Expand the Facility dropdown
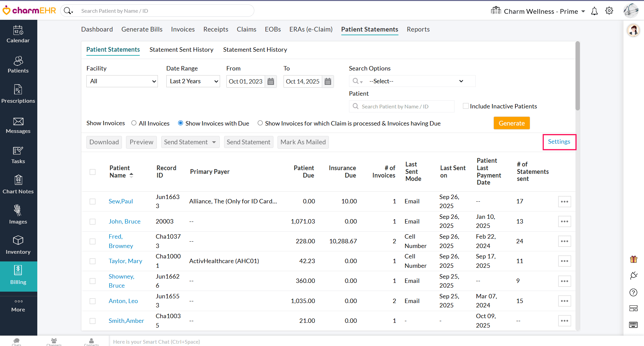 [x=122, y=81]
